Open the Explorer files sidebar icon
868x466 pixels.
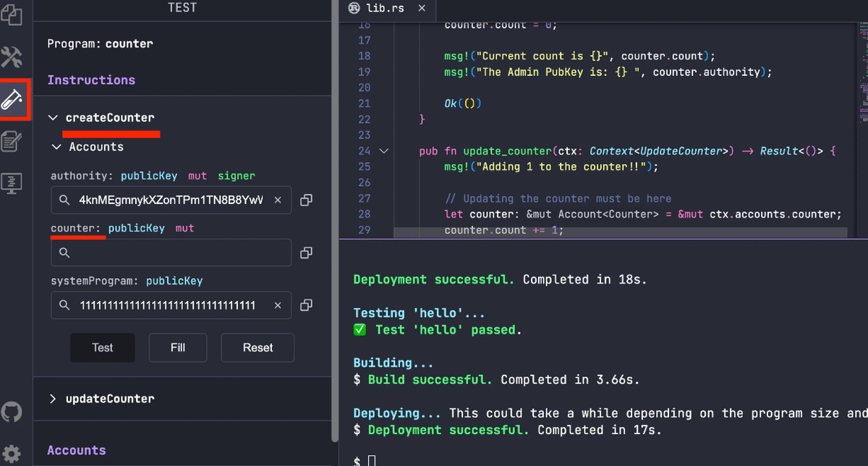[11, 14]
